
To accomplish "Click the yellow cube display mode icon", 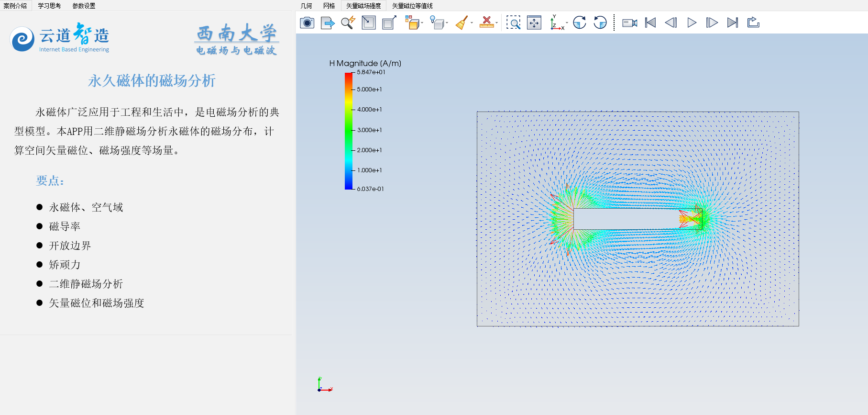I will [412, 22].
